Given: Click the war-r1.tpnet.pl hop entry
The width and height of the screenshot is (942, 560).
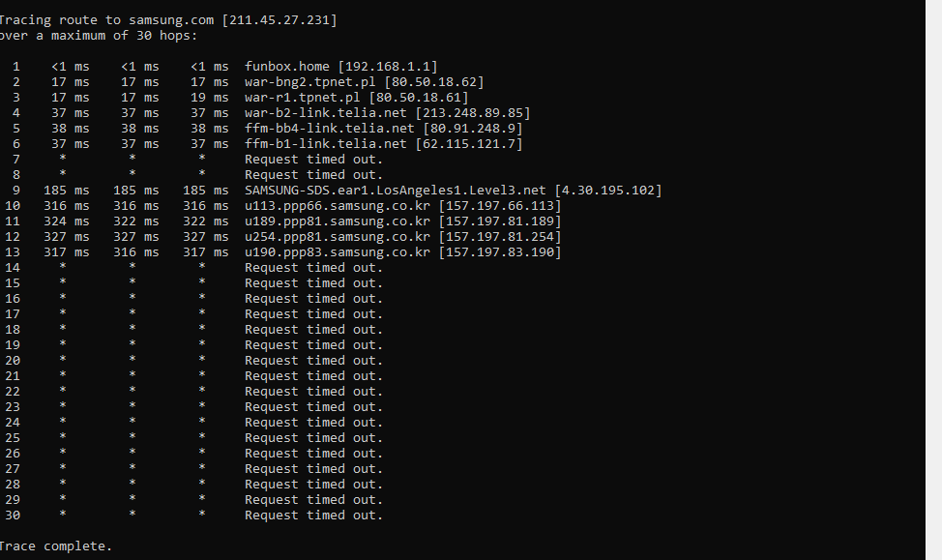Looking at the screenshot, I should [x=303, y=97].
